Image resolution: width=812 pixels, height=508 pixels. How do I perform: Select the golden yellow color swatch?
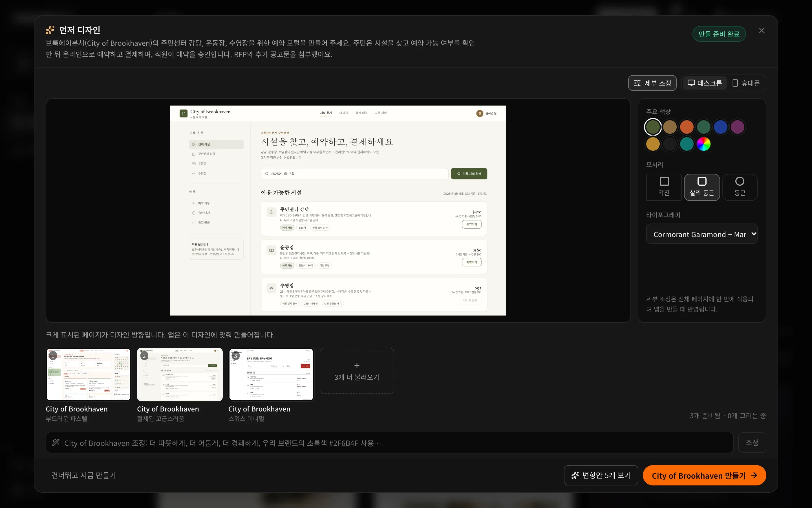(x=653, y=144)
